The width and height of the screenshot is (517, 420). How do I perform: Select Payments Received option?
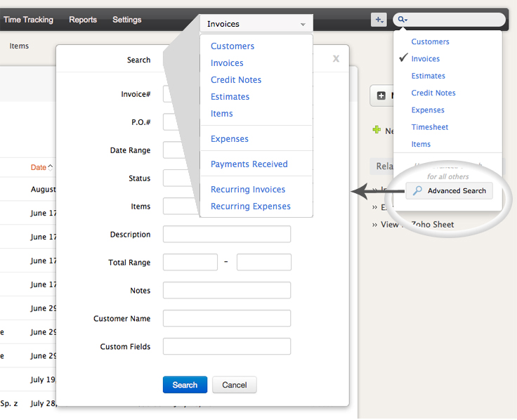(x=249, y=164)
